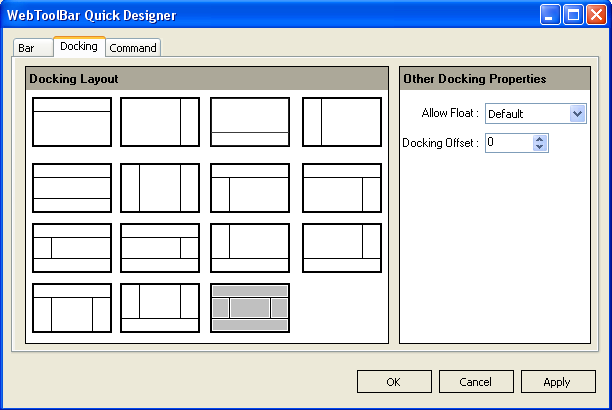Select the left and right docking layout
612x410 pixels.
point(160,188)
